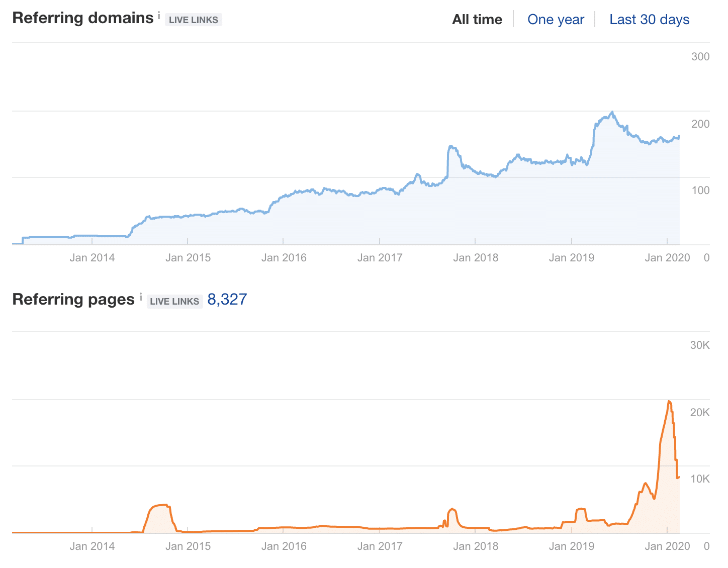Click Jan 2017 label on Referring domains chart

pyautogui.click(x=380, y=258)
